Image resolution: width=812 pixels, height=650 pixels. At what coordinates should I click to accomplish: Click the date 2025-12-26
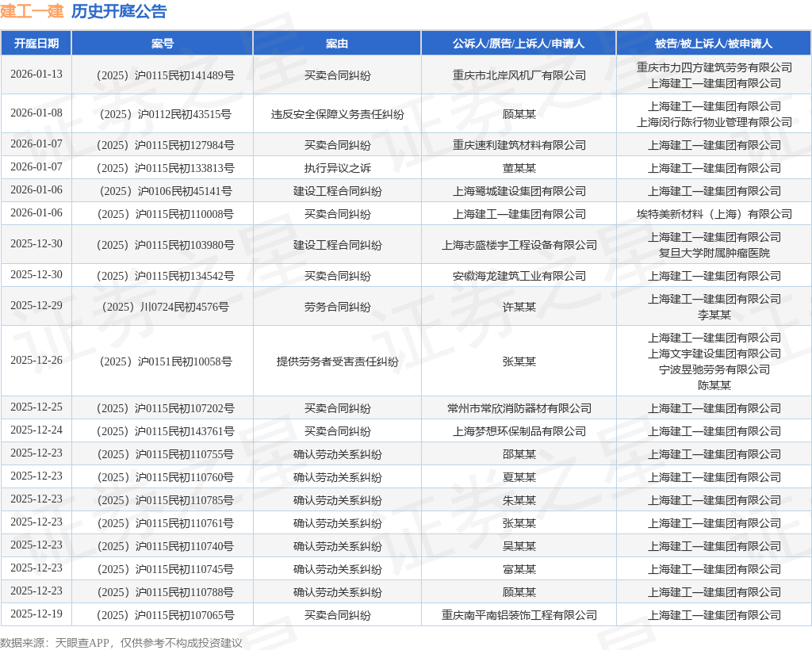click(x=36, y=360)
